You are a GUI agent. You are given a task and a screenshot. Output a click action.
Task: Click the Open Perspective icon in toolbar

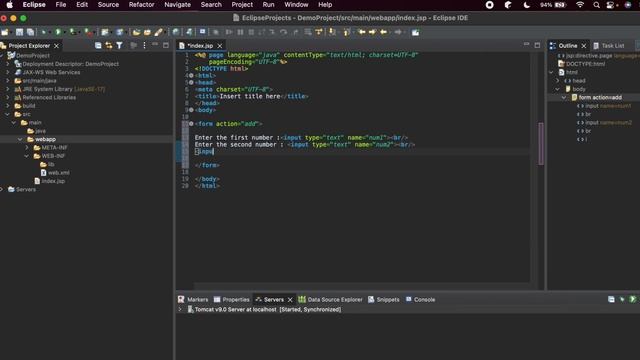415,32
